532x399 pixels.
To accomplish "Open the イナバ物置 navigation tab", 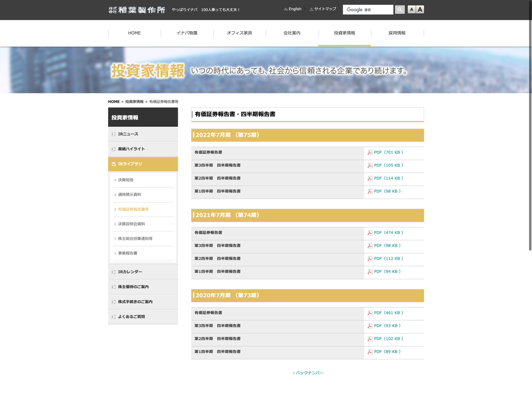I will [x=187, y=33].
